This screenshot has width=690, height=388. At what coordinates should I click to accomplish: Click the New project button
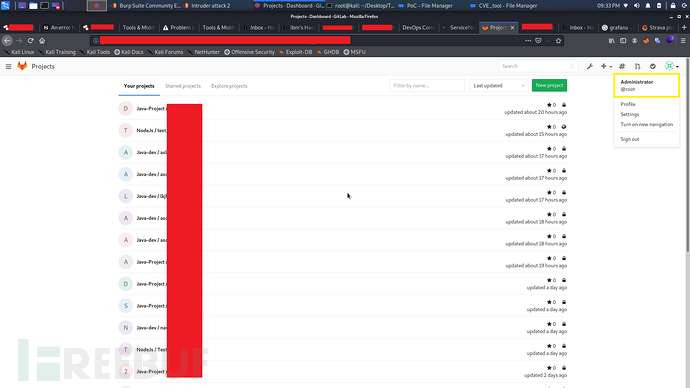coord(549,85)
